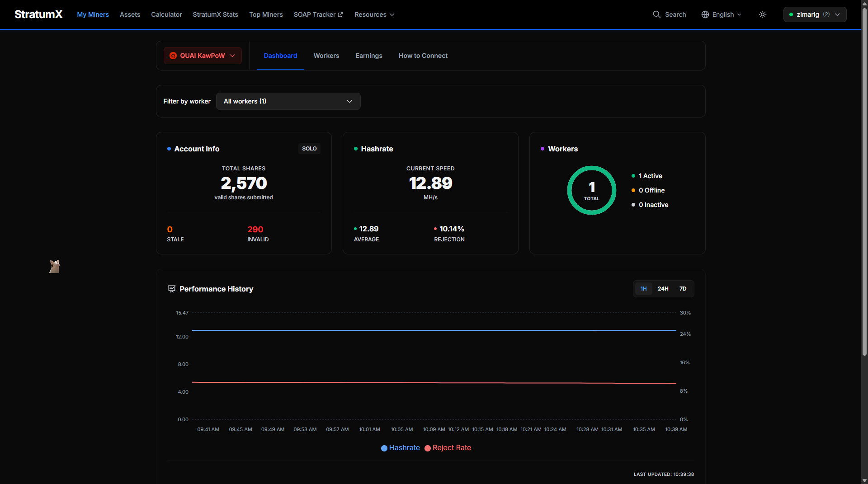Click the chevron in worker filter
Image resolution: width=868 pixels, height=484 pixels.
[x=349, y=101]
